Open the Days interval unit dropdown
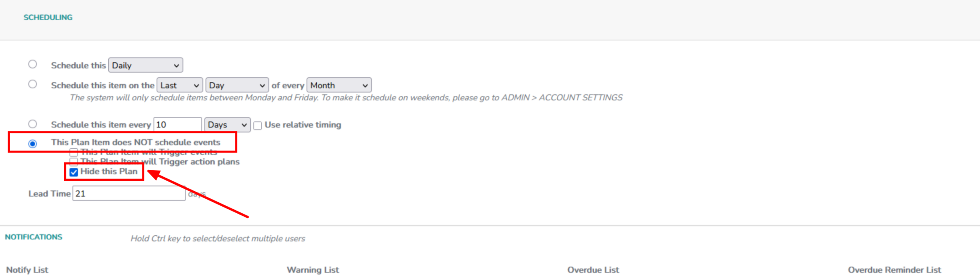The width and height of the screenshot is (980, 277). tap(228, 125)
